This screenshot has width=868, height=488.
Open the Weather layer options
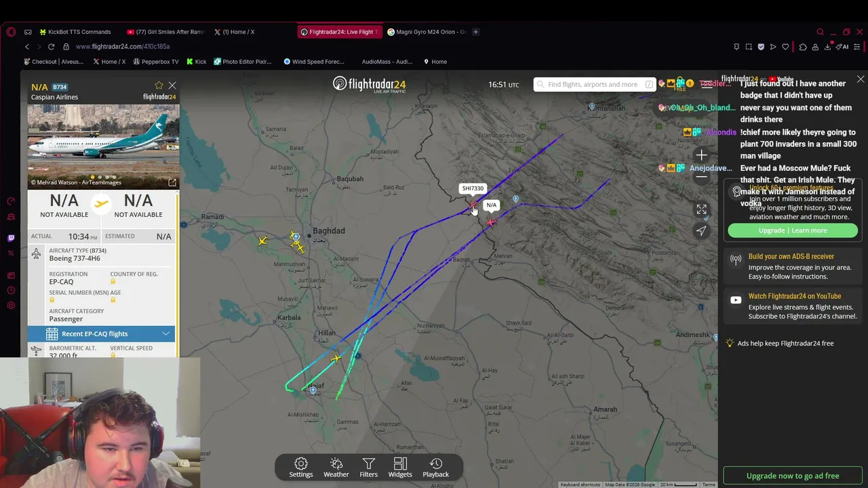[336, 468]
